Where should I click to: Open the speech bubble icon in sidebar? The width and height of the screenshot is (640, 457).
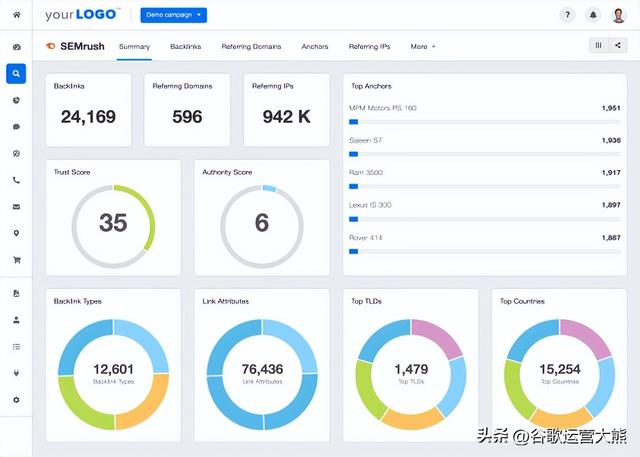tap(16, 126)
